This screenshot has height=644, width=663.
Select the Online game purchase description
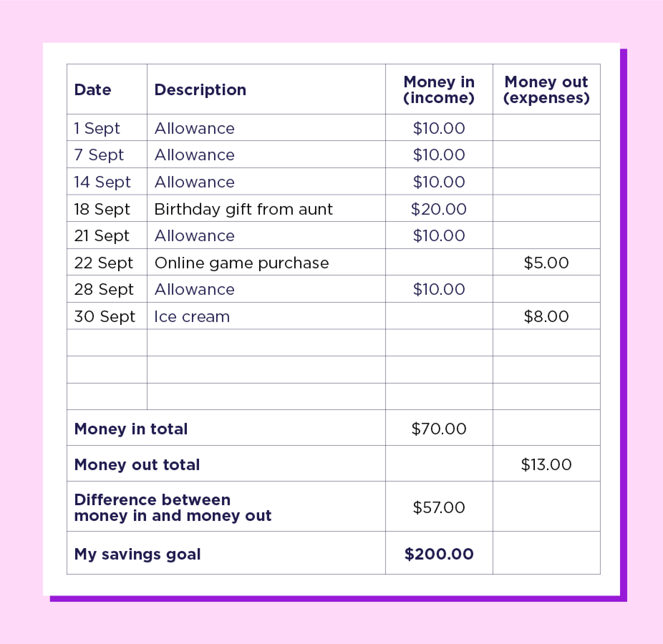pyautogui.click(x=242, y=263)
